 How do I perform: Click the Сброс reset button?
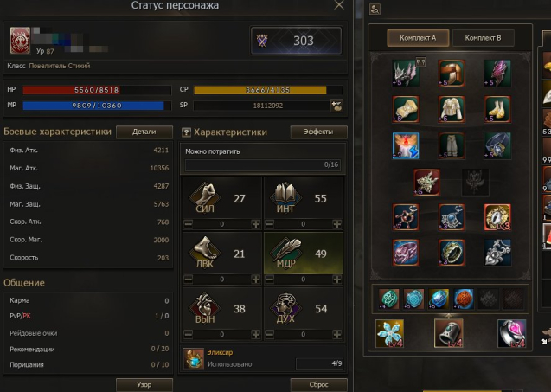pos(318,384)
